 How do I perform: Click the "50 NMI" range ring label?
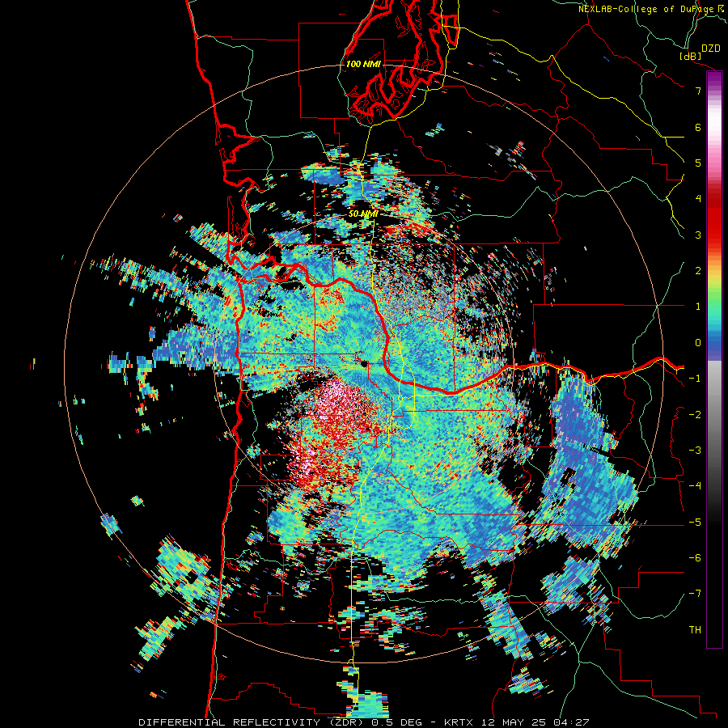coord(363,214)
